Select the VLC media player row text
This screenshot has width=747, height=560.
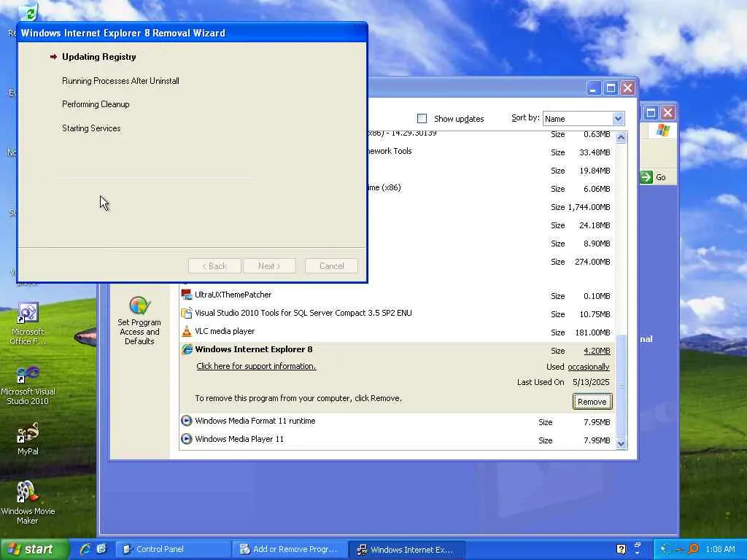tap(225, 331)
